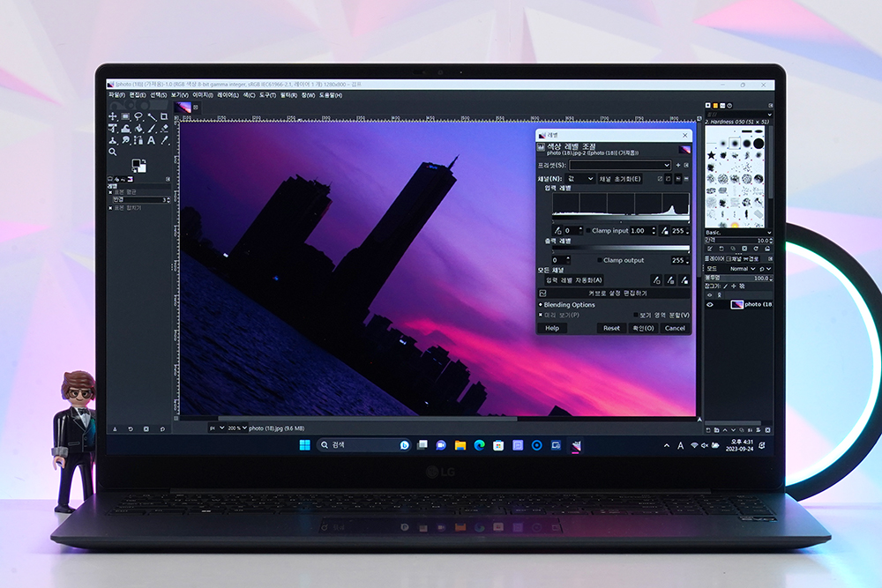Select the Rectangle Select tool
Screen dimensions: 882x588
point(125,116)
